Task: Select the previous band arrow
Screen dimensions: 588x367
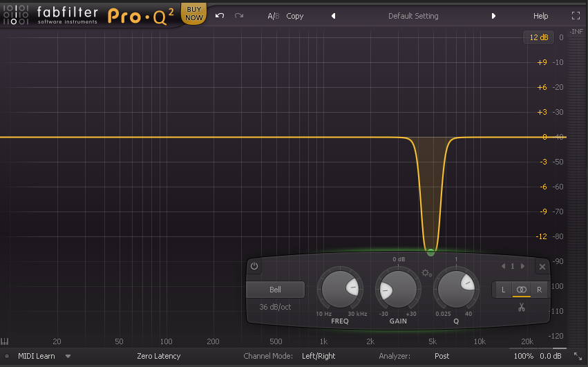Action: (503, 266)
